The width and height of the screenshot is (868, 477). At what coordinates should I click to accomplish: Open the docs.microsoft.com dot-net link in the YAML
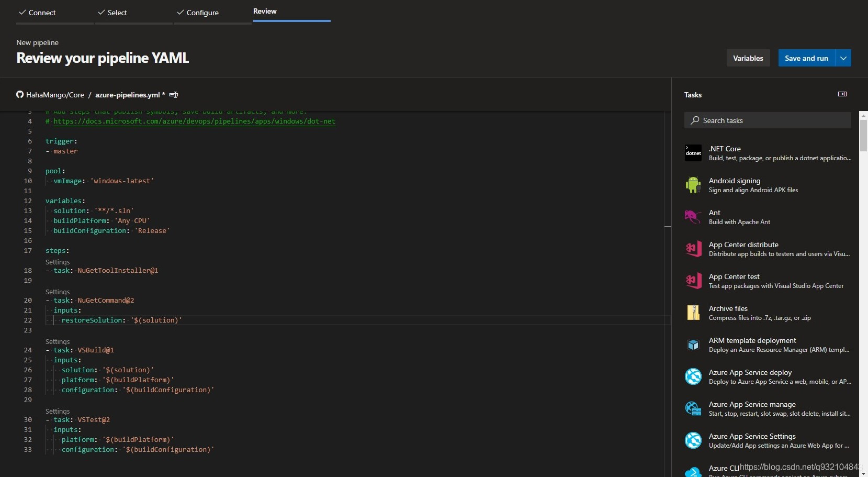click(x=194, y=121)
